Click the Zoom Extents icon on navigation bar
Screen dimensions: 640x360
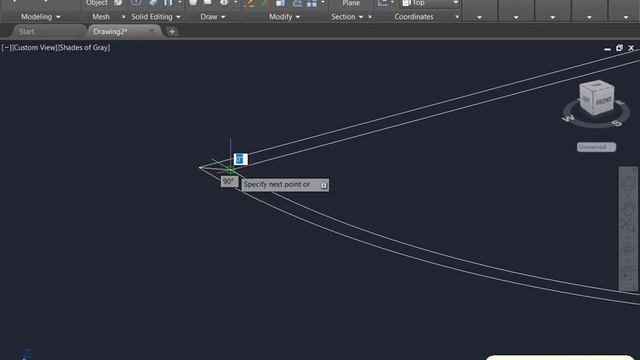click(628, 224)
